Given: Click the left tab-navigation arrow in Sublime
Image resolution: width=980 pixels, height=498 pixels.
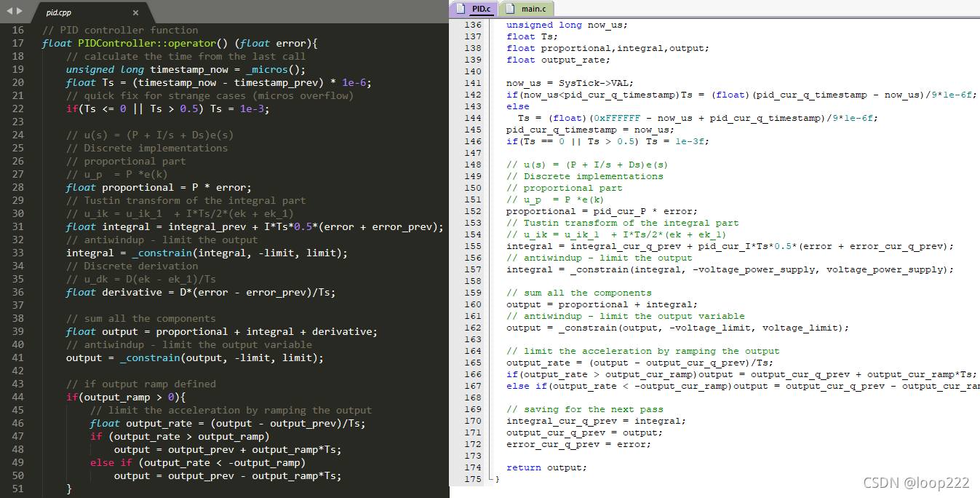Looking at the screenshot, I should point(9,12).
